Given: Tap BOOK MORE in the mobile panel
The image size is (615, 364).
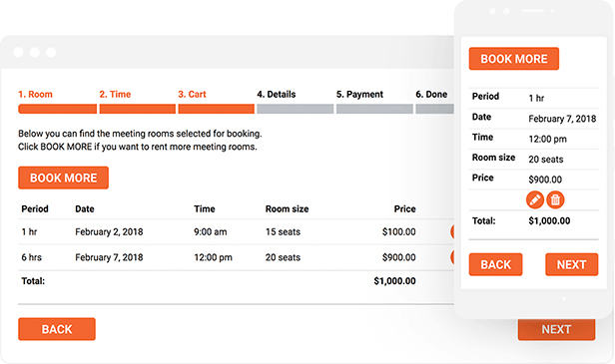Looking at the screenshot, I should [x=514, y=59].
